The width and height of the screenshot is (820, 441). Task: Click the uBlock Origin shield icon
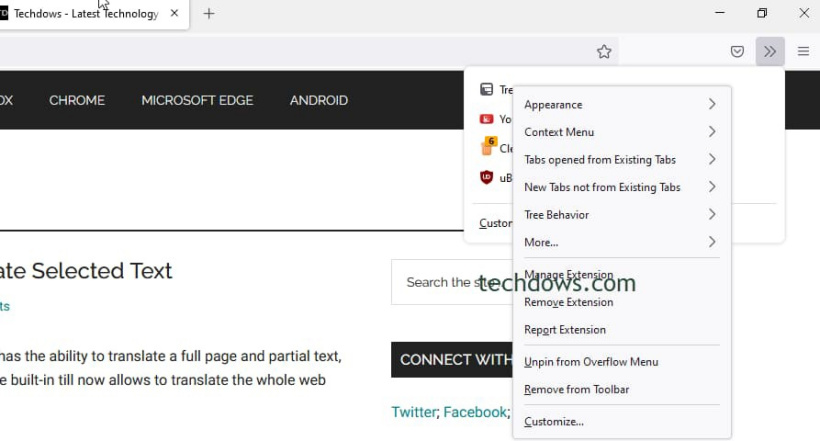[x=486, y=177]
